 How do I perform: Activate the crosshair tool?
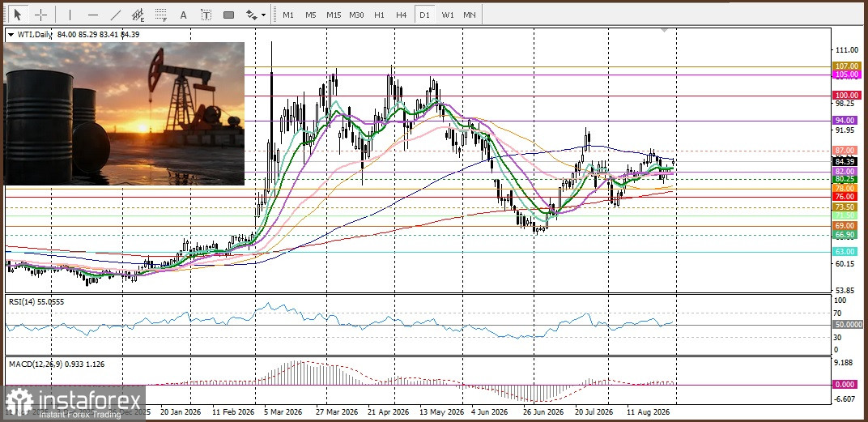[41, 15]
